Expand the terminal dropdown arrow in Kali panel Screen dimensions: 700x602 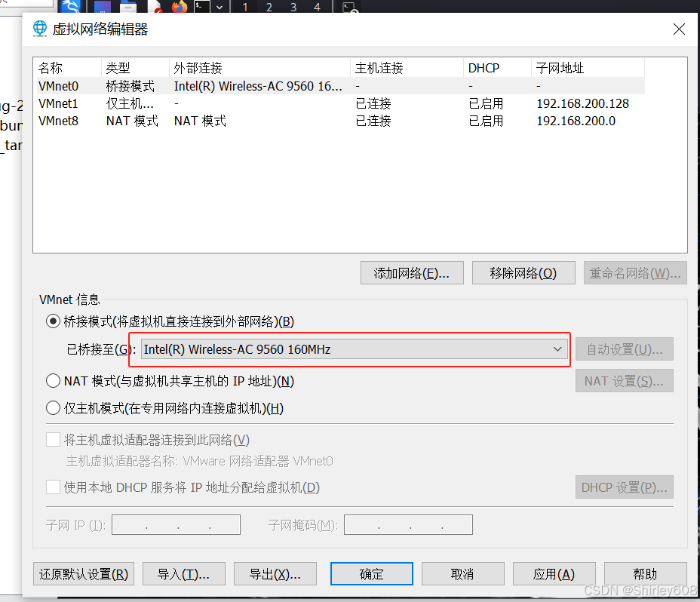[x=220, y=7]
